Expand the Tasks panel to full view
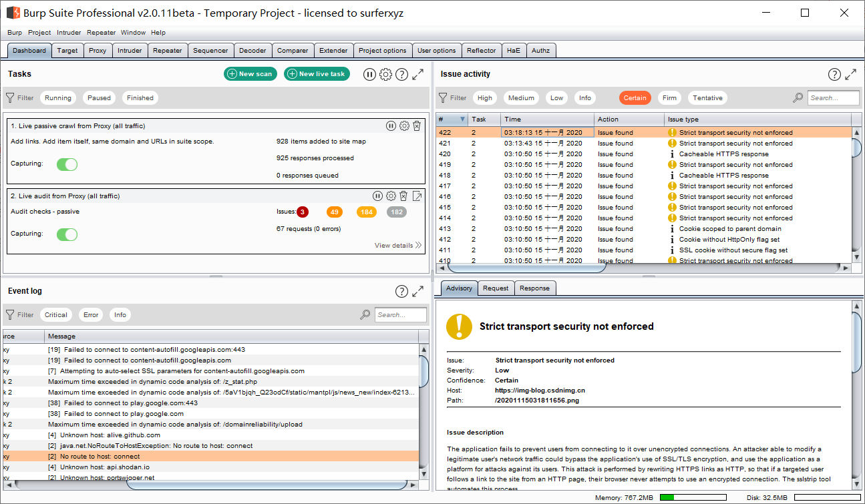The height and width of the screenshot is (504, 865). point(418,74)
